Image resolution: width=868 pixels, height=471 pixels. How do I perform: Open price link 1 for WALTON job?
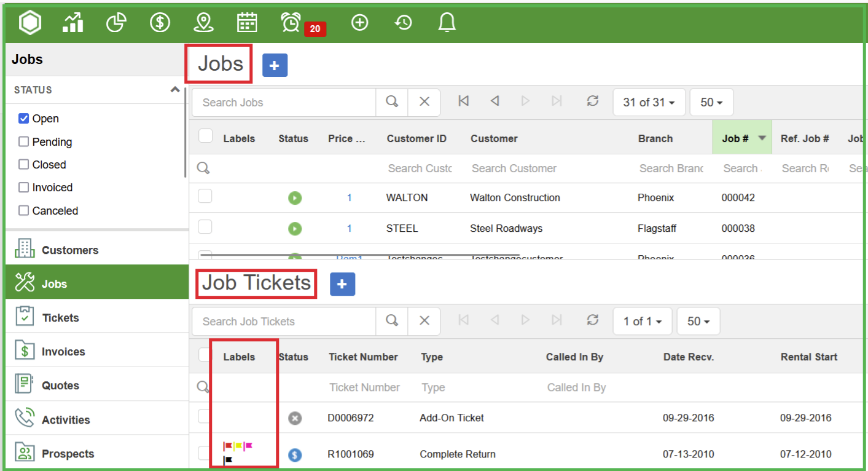349,198
